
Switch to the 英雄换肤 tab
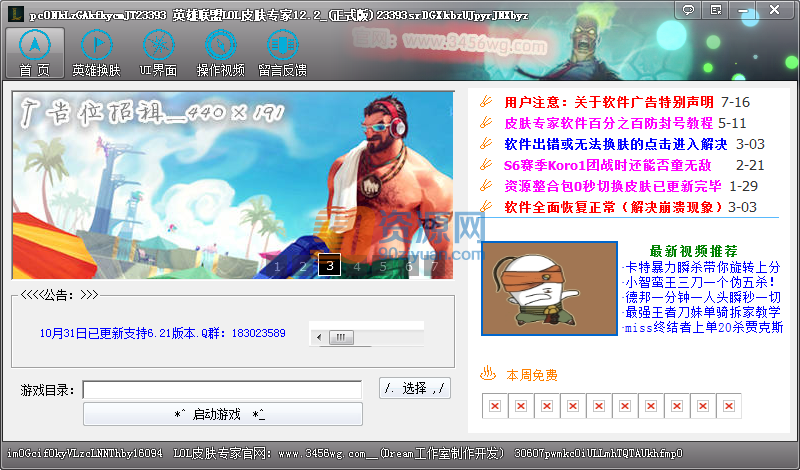coord(96,53)
